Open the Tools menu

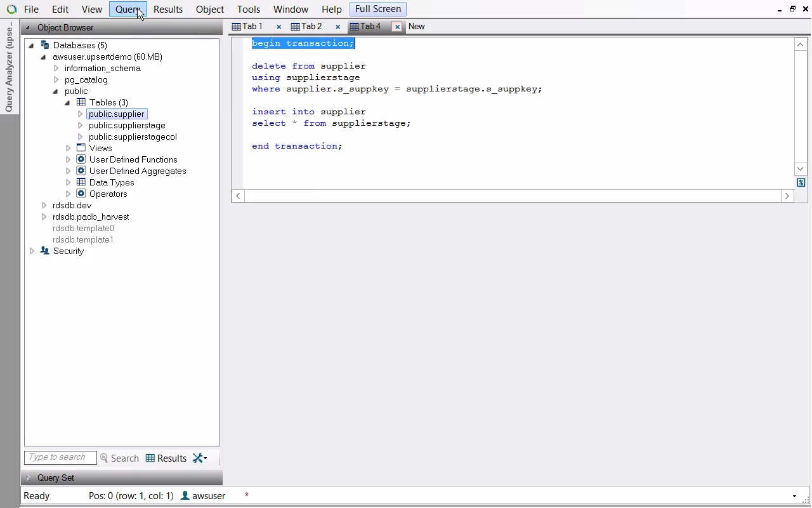(249, 10)
